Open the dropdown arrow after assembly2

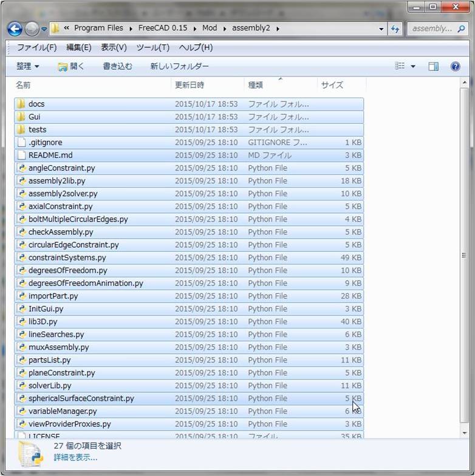point(278,29)
